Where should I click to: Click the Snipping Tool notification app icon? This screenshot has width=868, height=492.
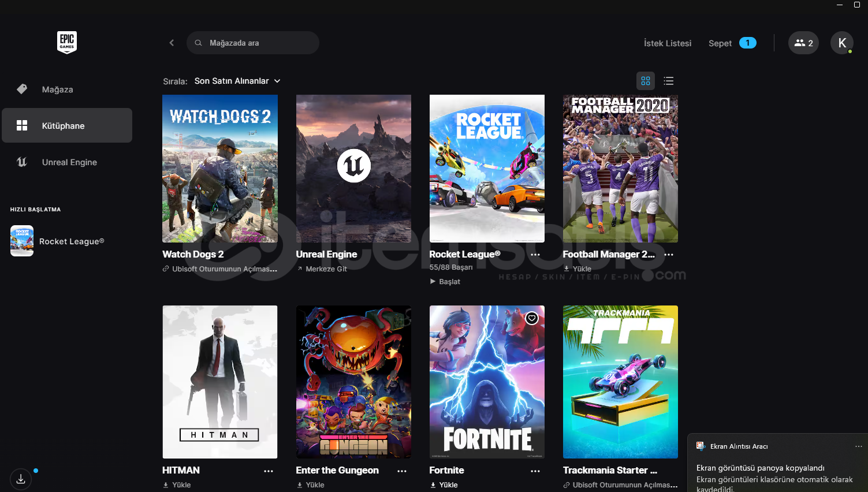(x=701, y=446)
